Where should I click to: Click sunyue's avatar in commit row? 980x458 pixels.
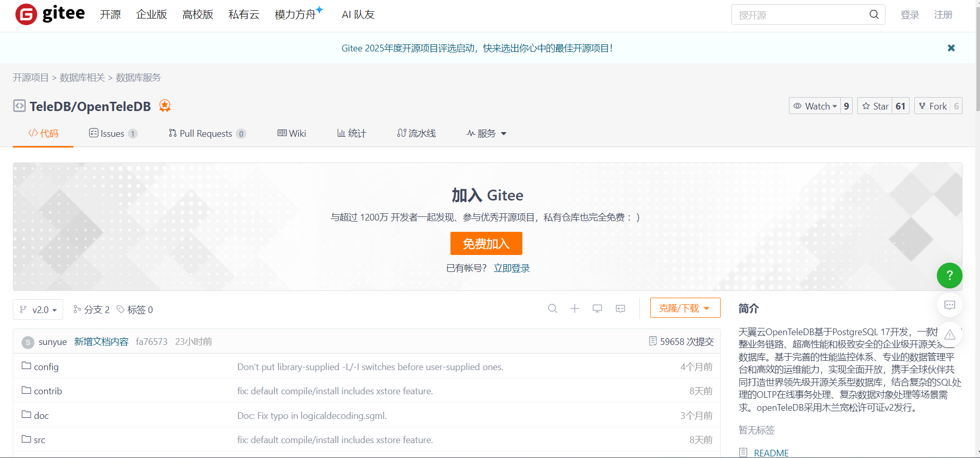click(28, 342)
